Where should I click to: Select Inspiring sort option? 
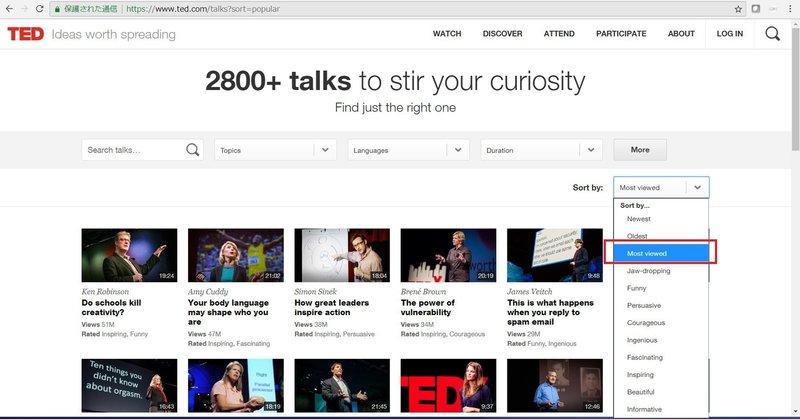[640, 375]
